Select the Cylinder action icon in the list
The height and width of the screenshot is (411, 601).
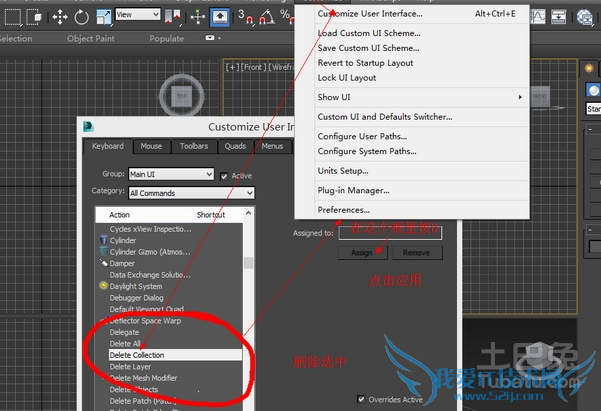(x=103, y=240)
